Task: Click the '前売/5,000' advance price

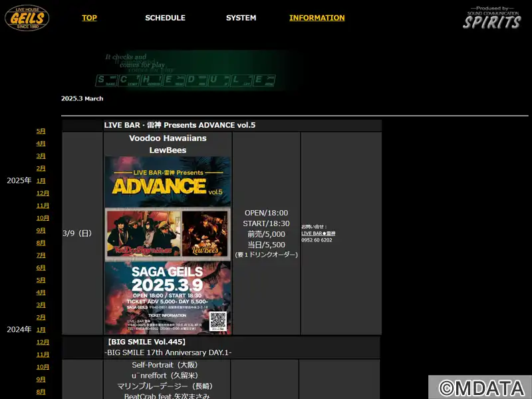Action: 267,234
